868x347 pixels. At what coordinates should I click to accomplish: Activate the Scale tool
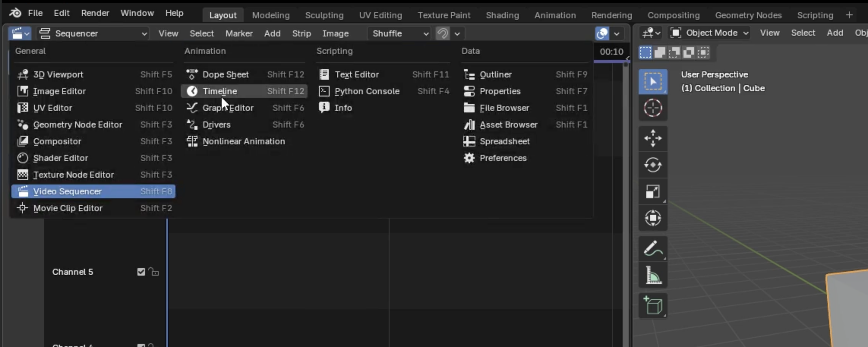tap(653, 191)
